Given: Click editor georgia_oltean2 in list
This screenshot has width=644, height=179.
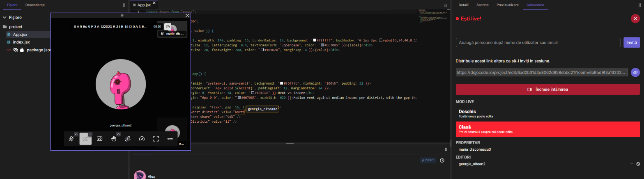Looking at the screenshot, I should point(472,164).
